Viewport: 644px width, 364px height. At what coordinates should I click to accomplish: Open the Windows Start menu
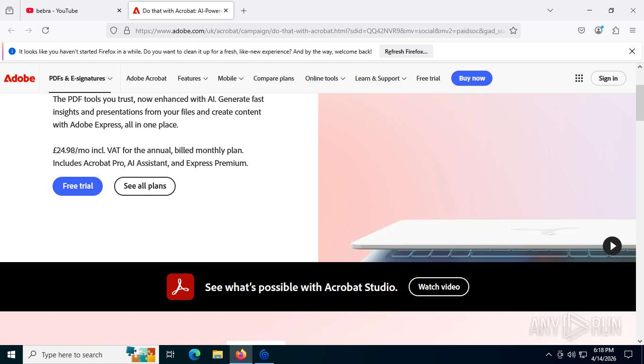(11, 355)
